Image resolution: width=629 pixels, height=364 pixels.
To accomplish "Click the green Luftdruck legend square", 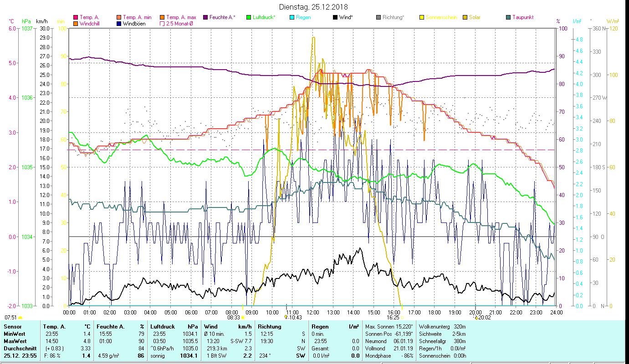I will (x=249, y=18).
